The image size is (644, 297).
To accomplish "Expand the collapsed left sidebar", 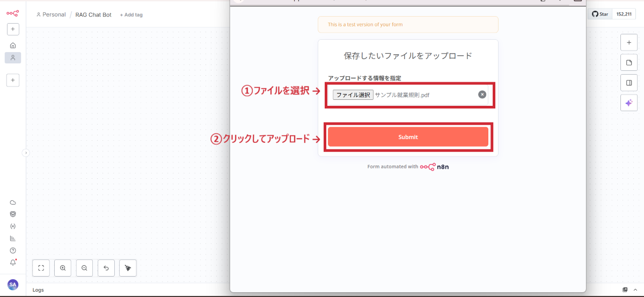I will 26,153.
